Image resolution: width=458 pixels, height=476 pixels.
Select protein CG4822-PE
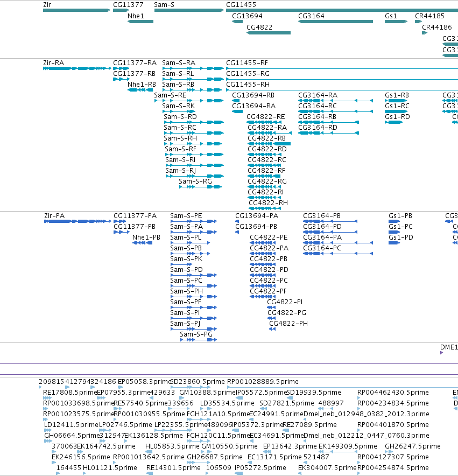pyautogui.click(x=269, y=237)
